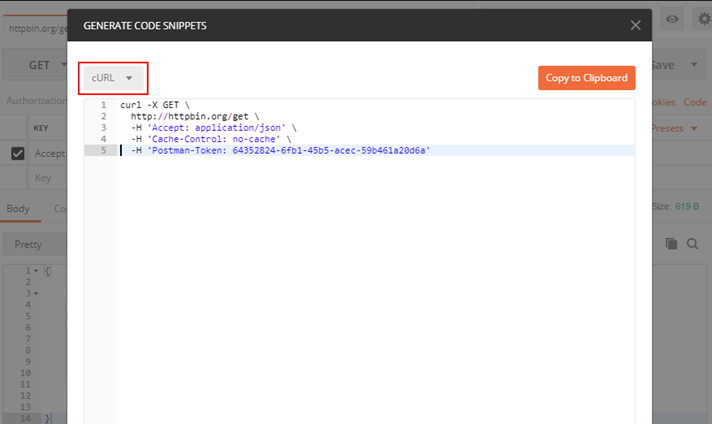712x424 pixels.
Task: Click the 'Accept: application/json' header line
Action: point(213,128)
